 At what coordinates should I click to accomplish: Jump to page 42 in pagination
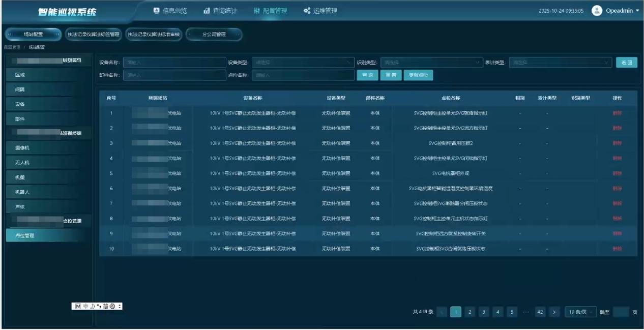(540, 312)
